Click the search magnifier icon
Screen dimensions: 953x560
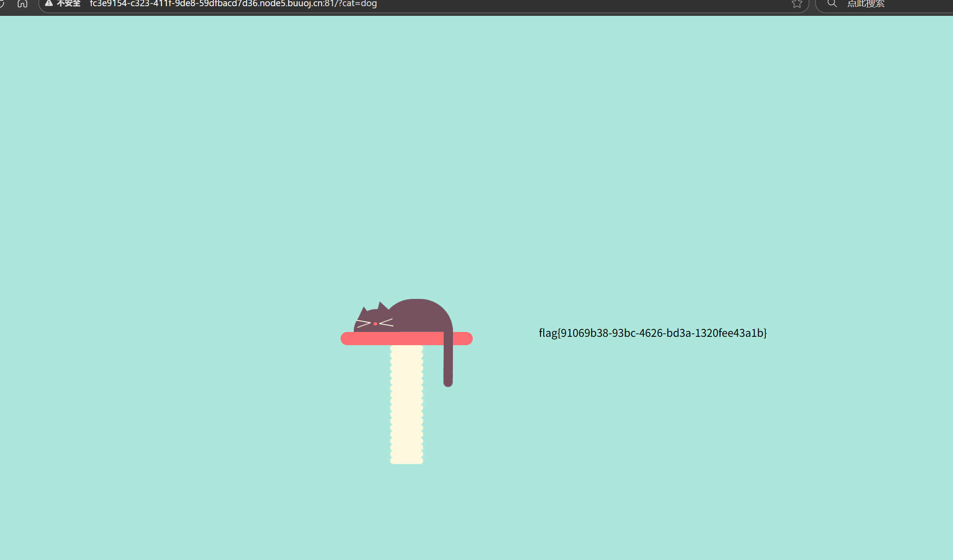(832, 4)
